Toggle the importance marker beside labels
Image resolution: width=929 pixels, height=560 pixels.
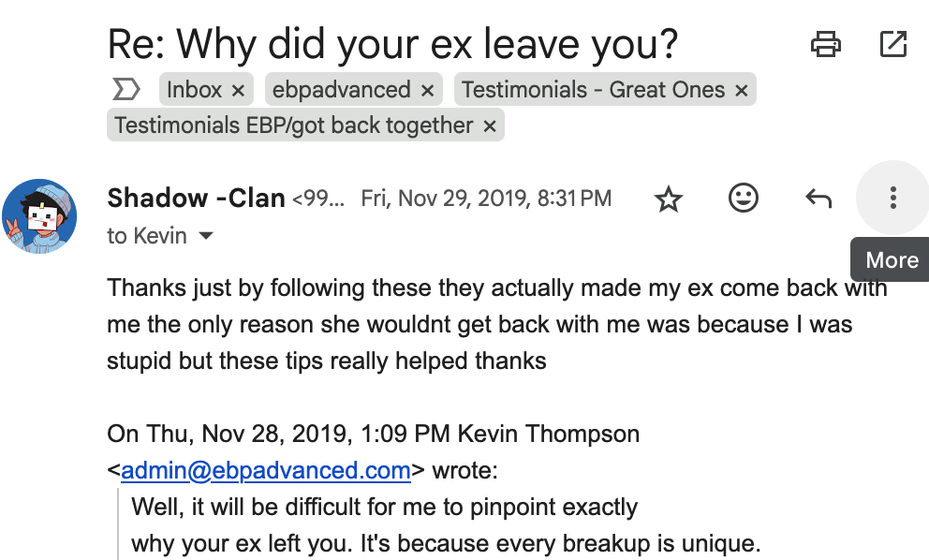pyautogui.click(x=125, y=90)
